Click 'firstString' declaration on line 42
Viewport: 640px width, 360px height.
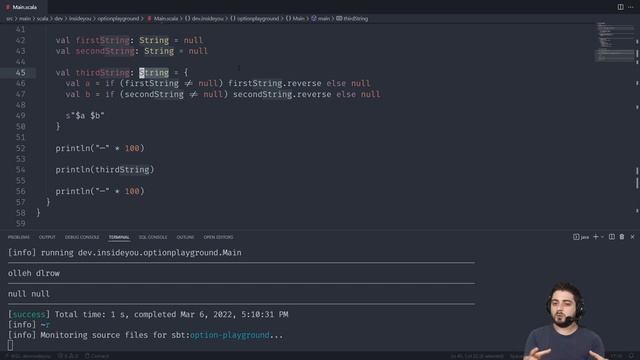tap(102, 40)
